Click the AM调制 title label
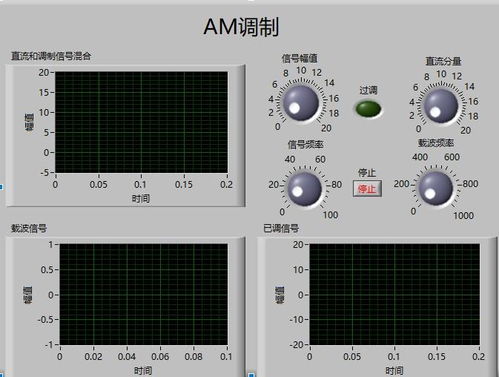Screen dimensions: 499x377 [x=241, y=27]
